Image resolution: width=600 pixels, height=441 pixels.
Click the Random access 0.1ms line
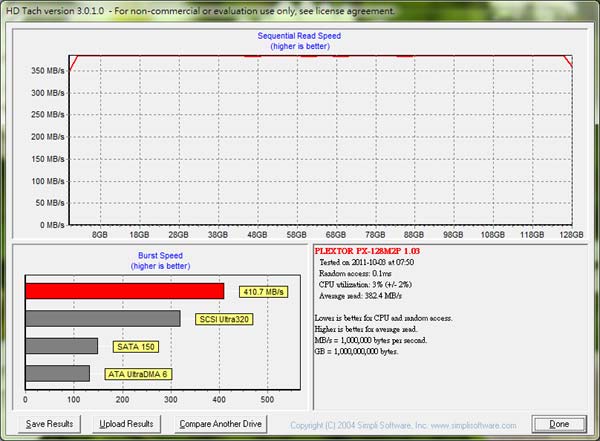[355, 273]
